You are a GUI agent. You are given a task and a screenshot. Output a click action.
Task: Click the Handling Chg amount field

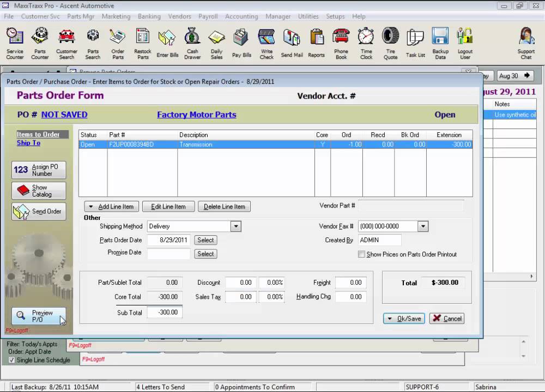(350, 297)
